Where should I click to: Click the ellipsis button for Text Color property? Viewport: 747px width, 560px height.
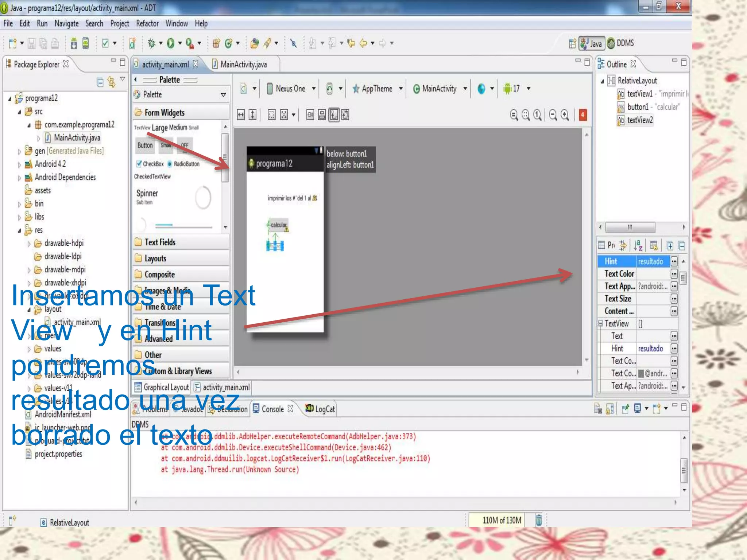pos(674,274)
